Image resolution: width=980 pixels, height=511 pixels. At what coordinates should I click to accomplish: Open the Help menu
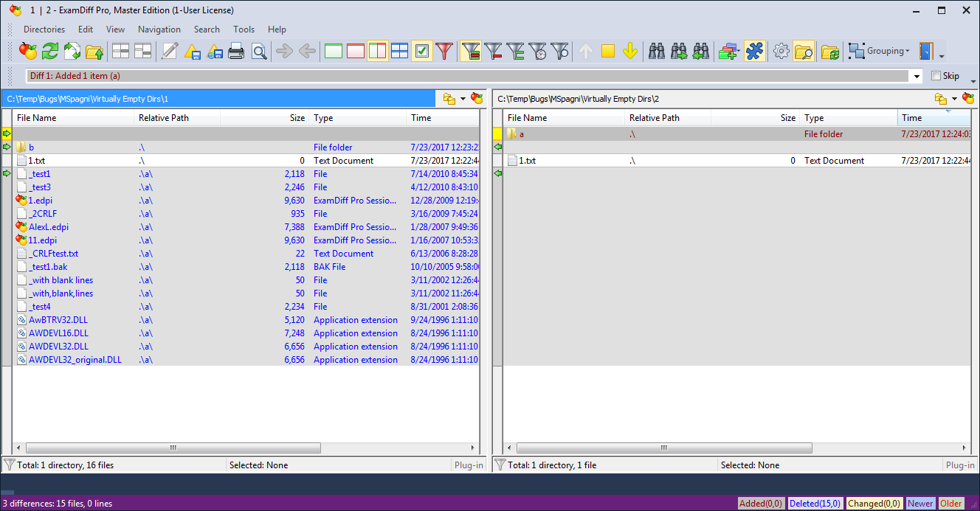(x=277, y=29)
